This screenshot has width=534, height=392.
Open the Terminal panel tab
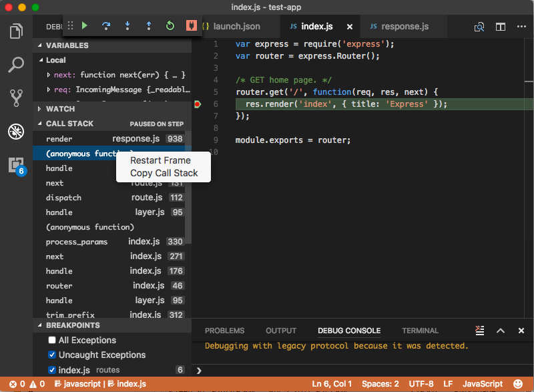coord(420,331)
